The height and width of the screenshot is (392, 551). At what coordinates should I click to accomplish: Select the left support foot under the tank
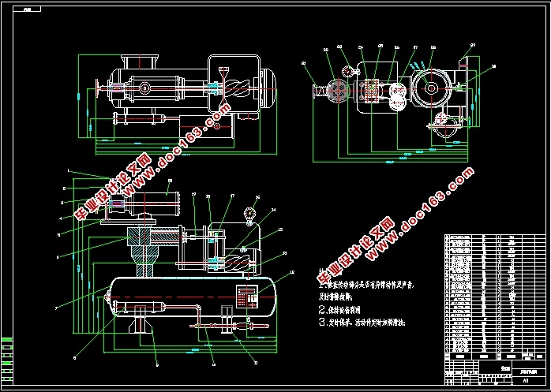141,325
